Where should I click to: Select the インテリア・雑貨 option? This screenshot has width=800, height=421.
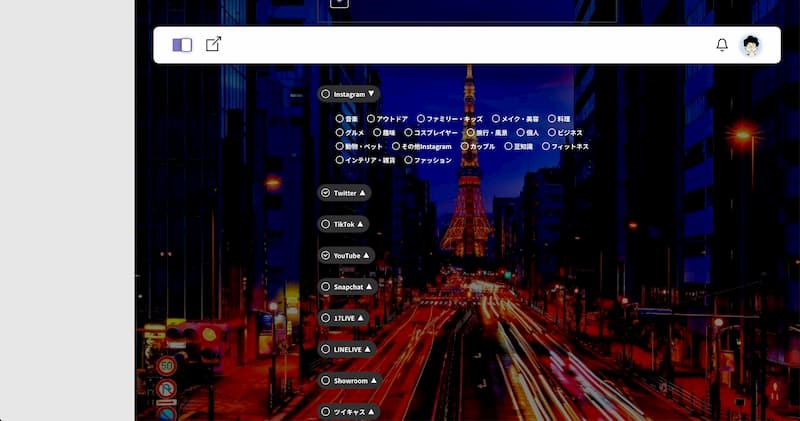tap(365, 160)
